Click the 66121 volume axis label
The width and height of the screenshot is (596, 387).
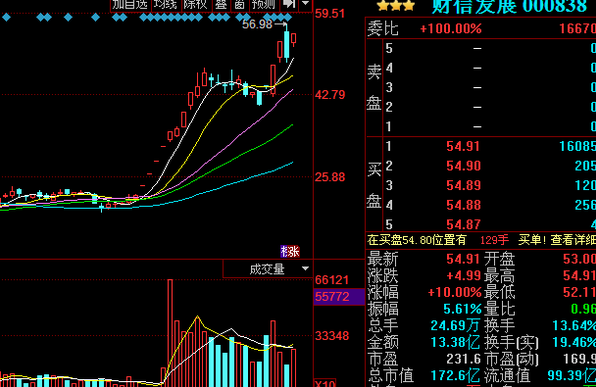[x=332, y=280]
